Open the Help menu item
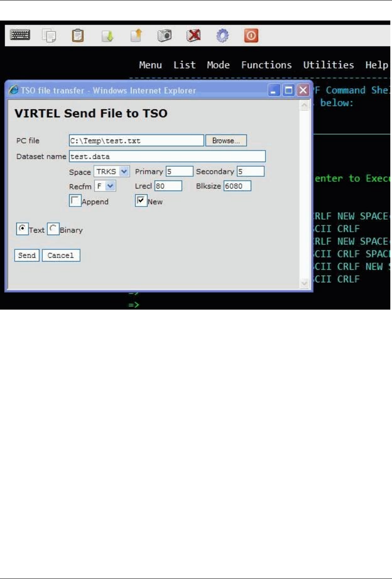 point(377,65)
